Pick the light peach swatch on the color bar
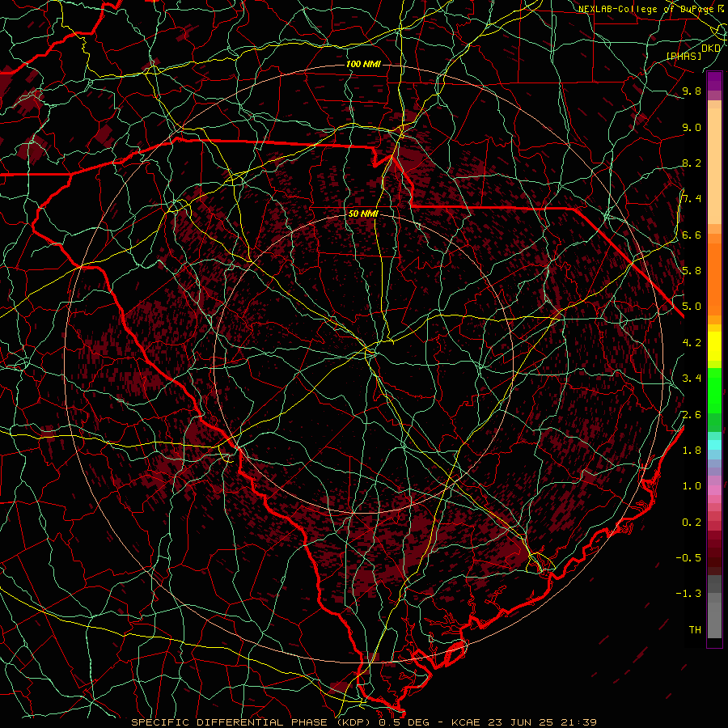The image size is (728, 728). (714, 167)
